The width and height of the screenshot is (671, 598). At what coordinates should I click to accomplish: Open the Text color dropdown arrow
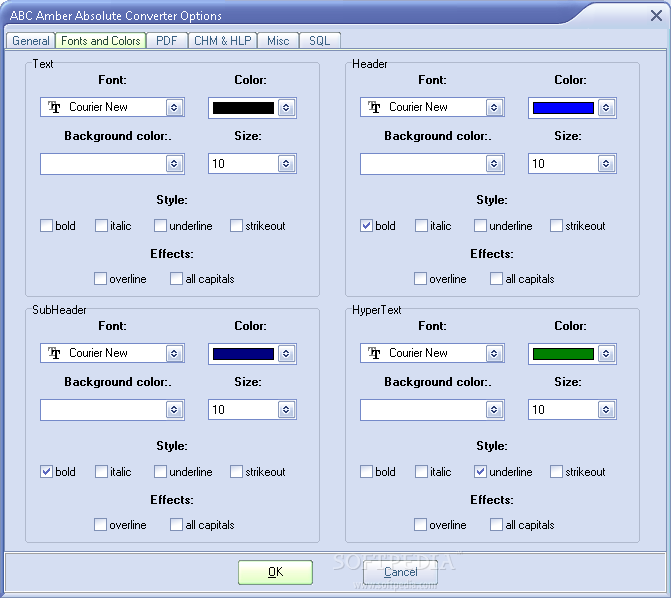286,107
